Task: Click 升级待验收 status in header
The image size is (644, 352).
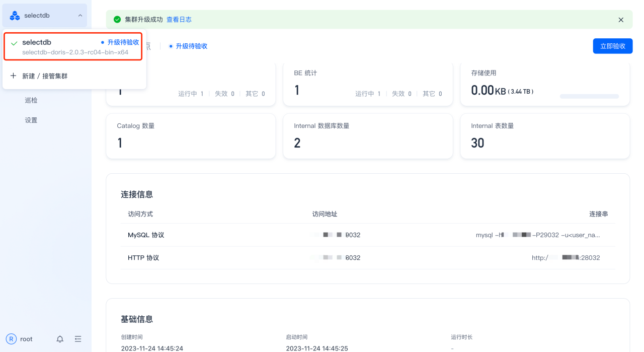Action: coord(192,46)
